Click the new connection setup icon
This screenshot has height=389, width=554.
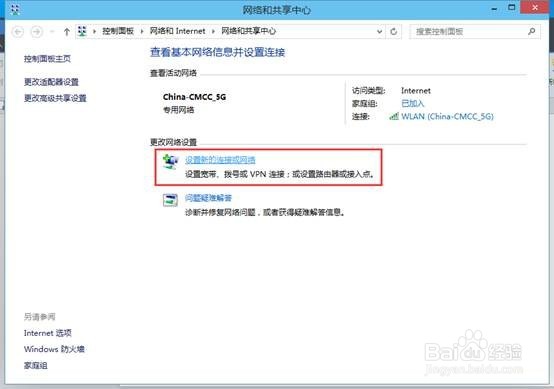tap(171, 162)
